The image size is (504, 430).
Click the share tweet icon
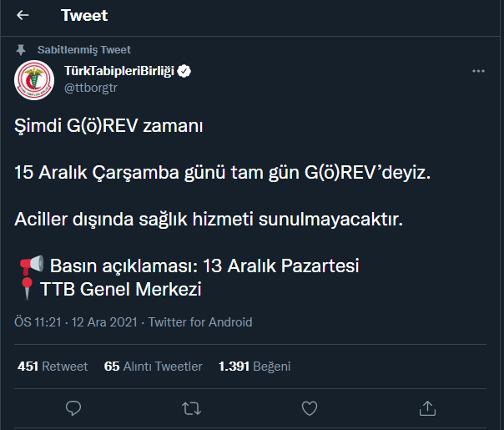click(x=427, y=407)
